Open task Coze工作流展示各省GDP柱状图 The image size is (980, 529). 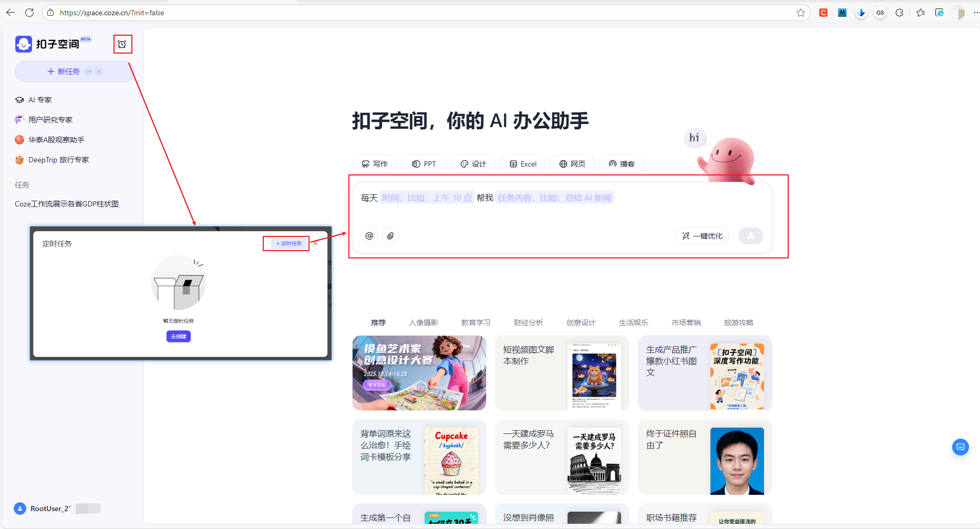point(67,204)
